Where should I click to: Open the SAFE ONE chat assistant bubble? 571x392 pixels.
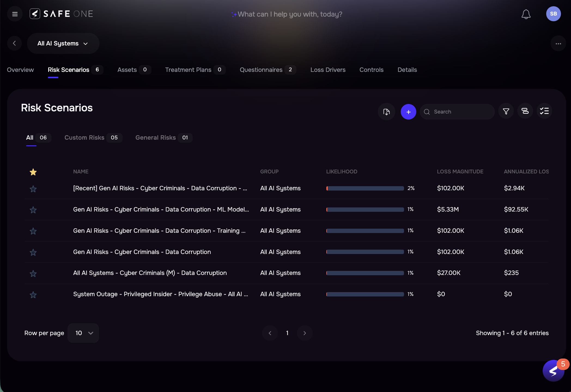coord(553,370)
